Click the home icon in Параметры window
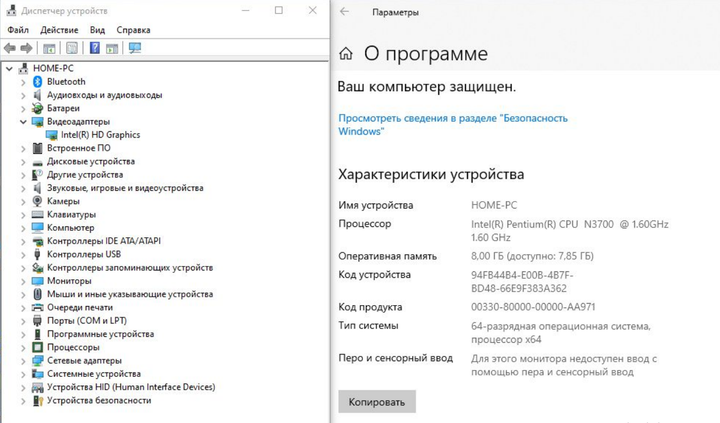 346,54
